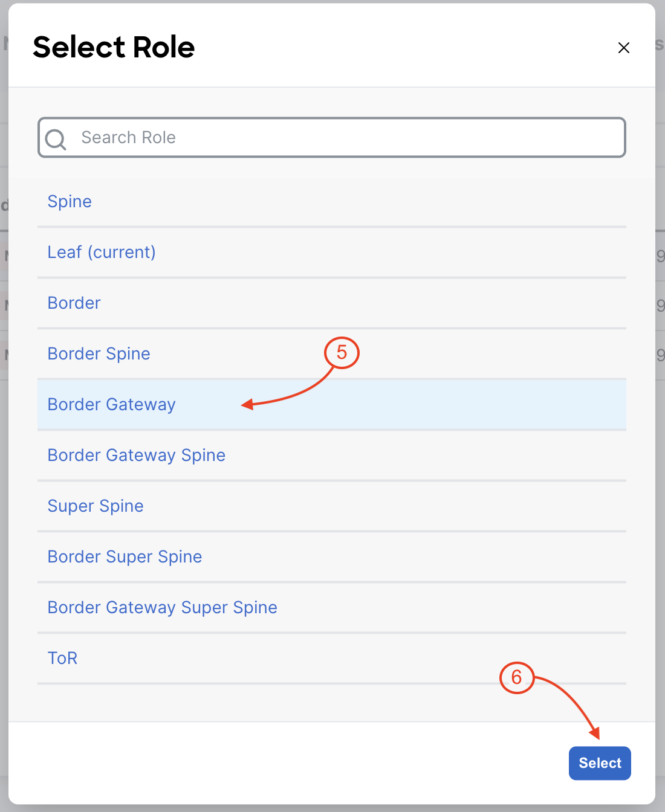Pick the Border role
This screenshot has height=812, width=665.
331,303
